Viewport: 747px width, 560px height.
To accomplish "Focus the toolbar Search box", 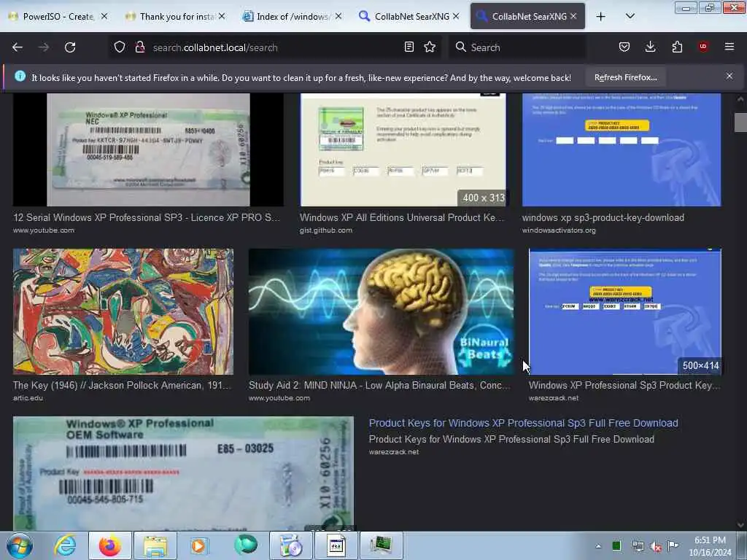I will tap(517, 47).
